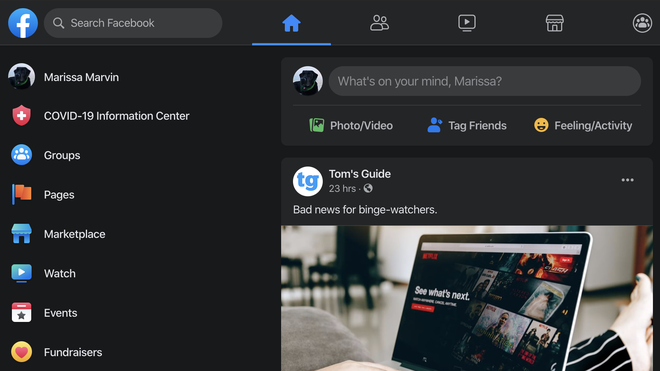Open the Marketplace storefront tab icon
Screen dimensions: 660x371
pos(554,23)
